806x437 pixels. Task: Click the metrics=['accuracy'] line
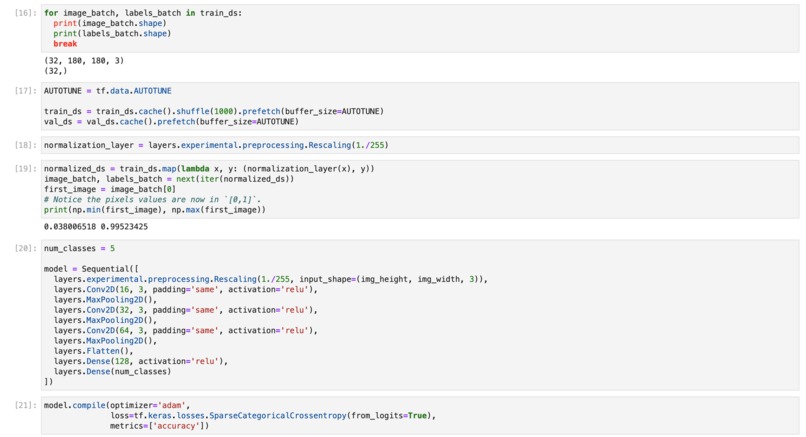coord(159,426)
